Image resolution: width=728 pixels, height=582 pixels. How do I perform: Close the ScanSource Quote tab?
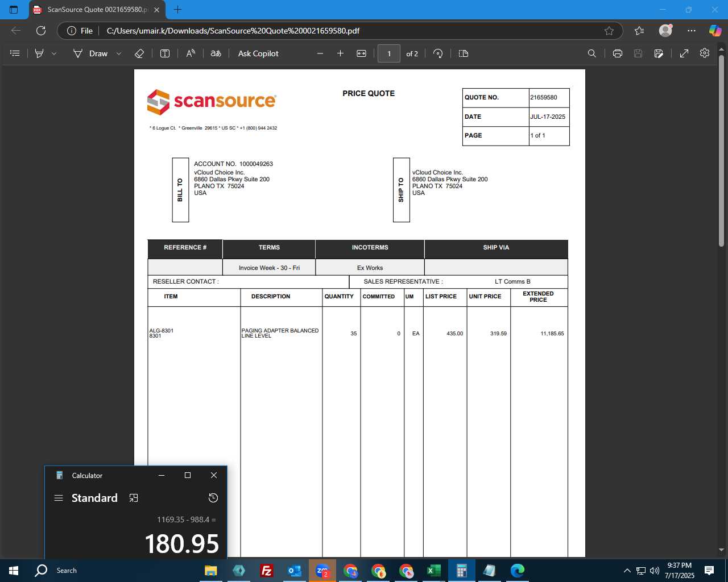(157, 10)
